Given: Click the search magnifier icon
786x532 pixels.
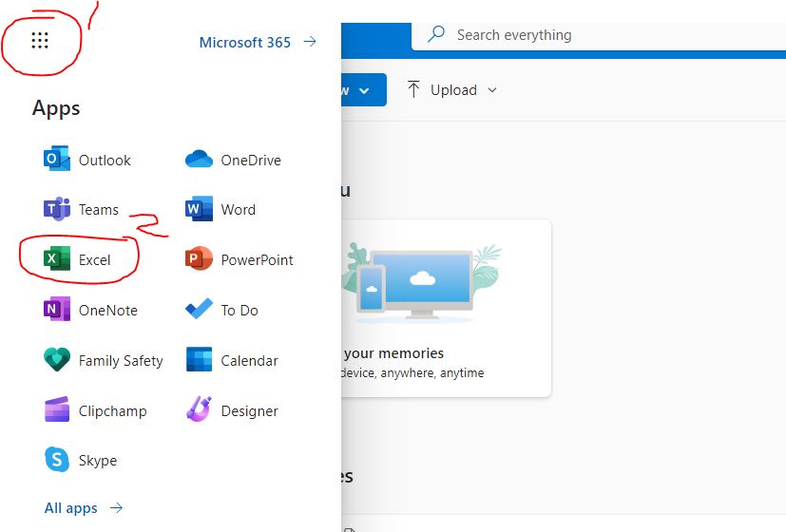Looking at the screenshot, I should pyautogui.click(x=436, y=34).
